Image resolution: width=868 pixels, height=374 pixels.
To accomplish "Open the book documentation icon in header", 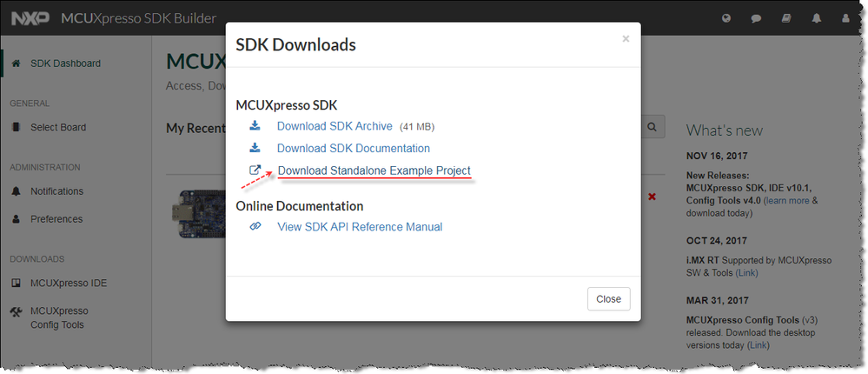I will point(786,18).
